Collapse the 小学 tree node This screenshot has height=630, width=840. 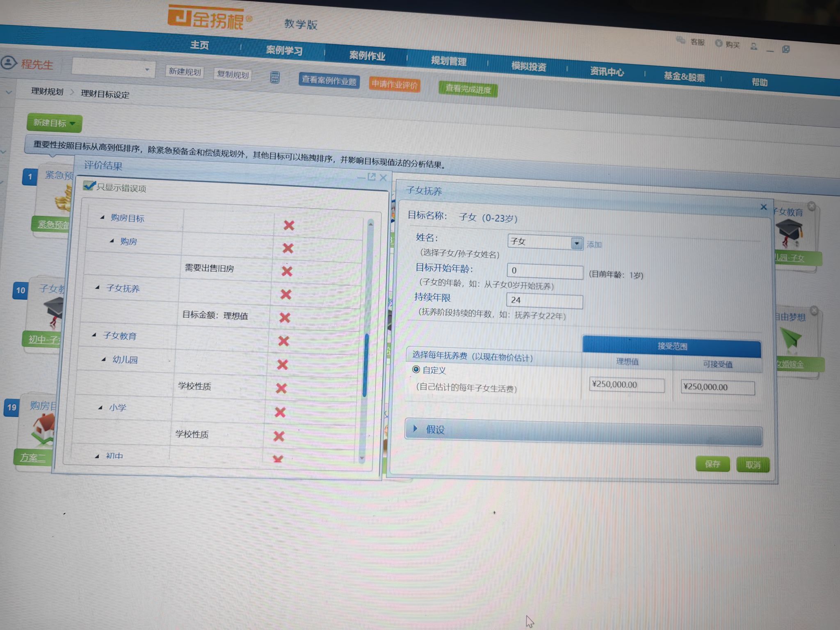tap(100, 407)
